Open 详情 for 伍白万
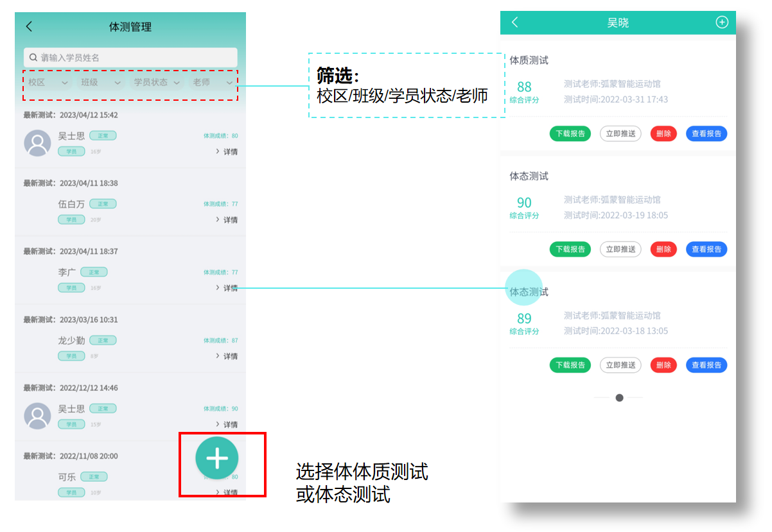The width and height of the screenshot is (772, 532). tap(227, 220)
